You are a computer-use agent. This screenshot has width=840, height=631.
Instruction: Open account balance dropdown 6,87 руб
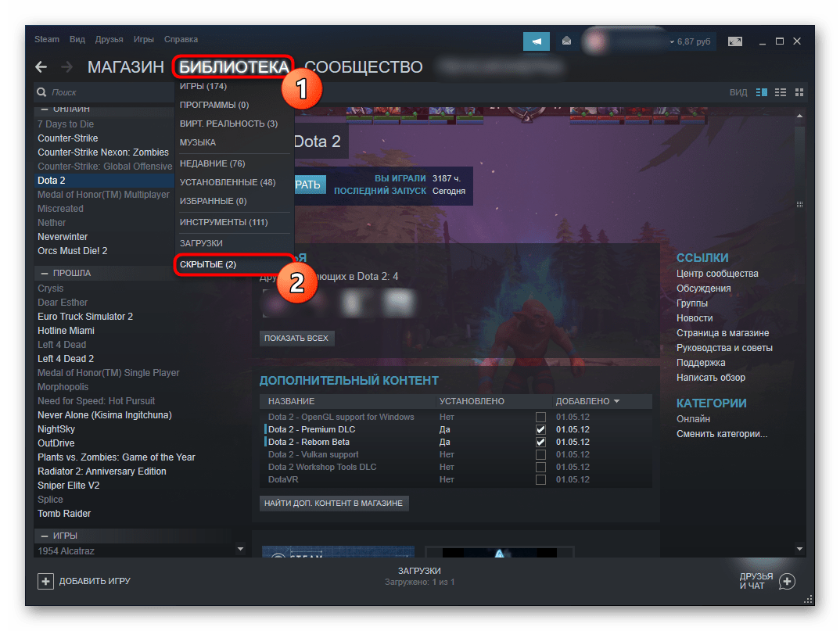(690, 41)
